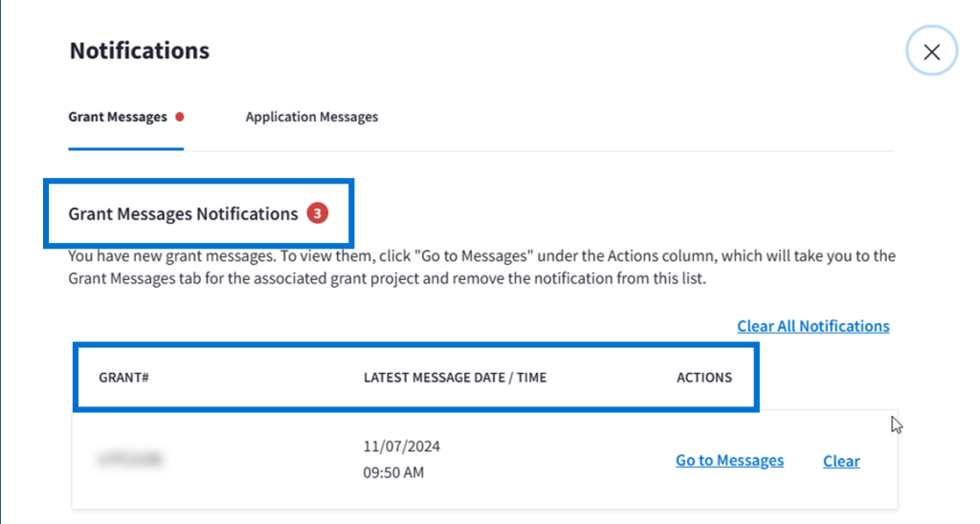This screenshot has height=524, width=980.
Task: Clear the 11/07/2024 grant notification
Action: point(840,461)
